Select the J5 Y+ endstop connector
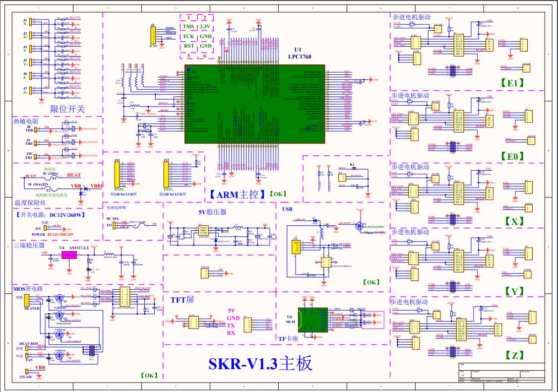Viewport: 558px width, 392px height. [31, 63]
